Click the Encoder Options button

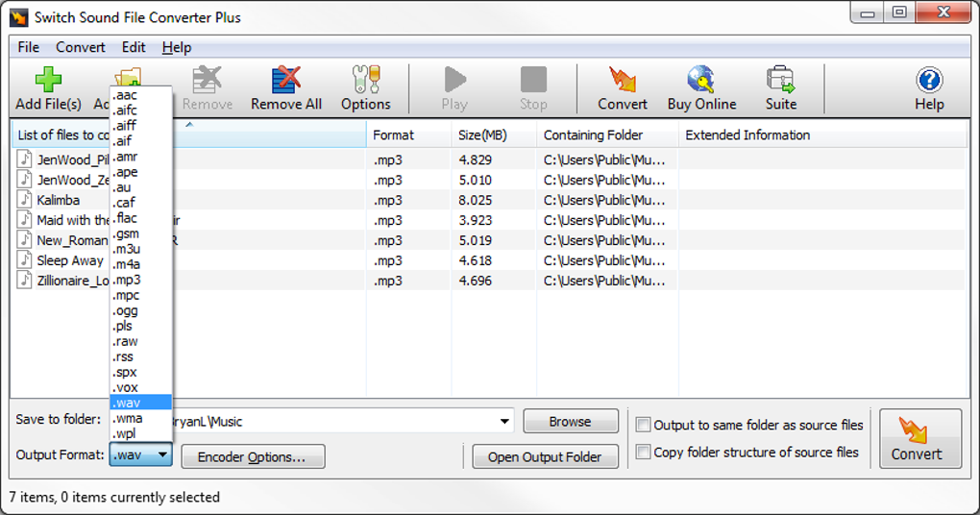click(253, 457)
